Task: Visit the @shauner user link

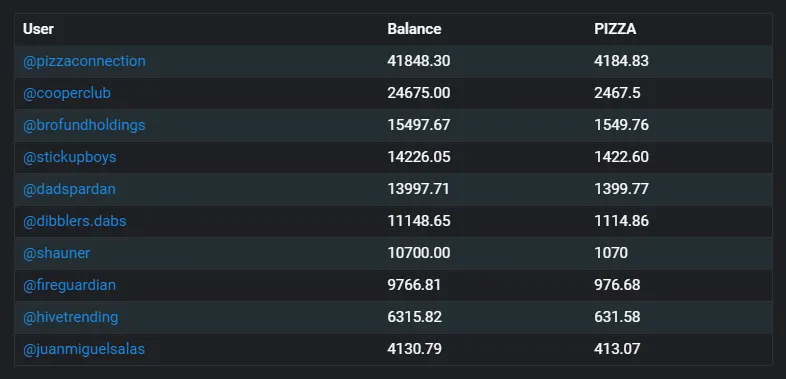Action: 57,253
